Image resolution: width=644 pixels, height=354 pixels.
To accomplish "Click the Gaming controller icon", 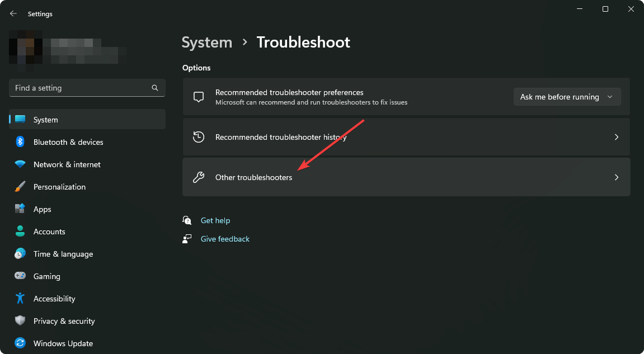I will [x=20, y=276].
